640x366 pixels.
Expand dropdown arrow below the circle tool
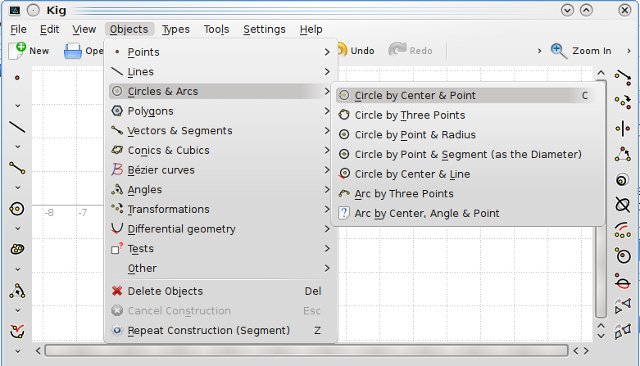18,228
